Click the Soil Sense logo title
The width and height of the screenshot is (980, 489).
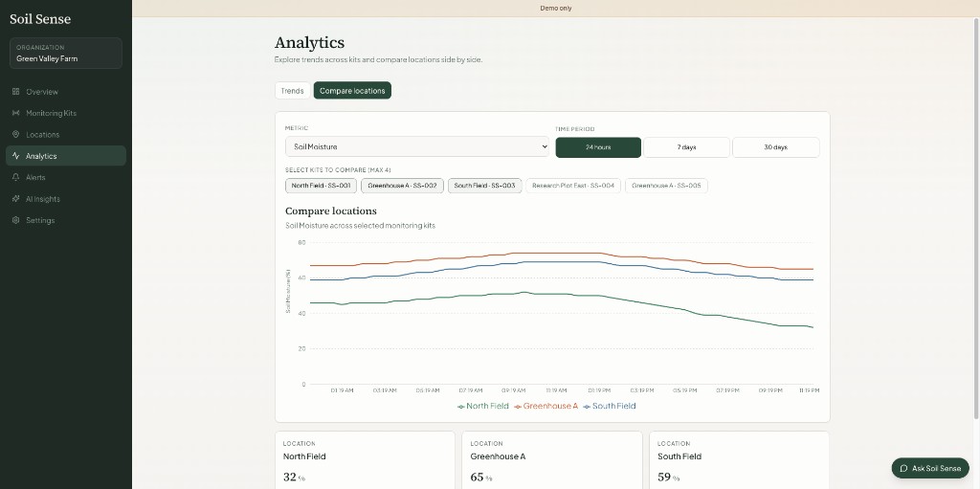tap(40, 19)
